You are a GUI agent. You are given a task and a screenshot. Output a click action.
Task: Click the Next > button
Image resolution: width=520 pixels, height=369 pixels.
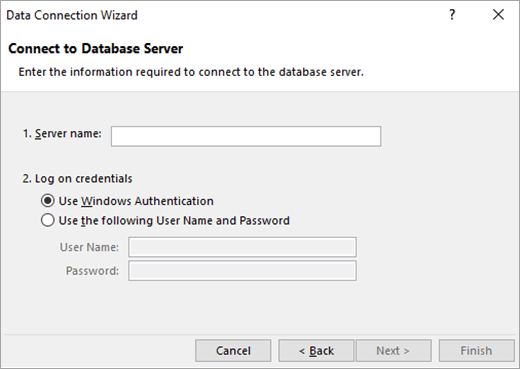[394, 351]
